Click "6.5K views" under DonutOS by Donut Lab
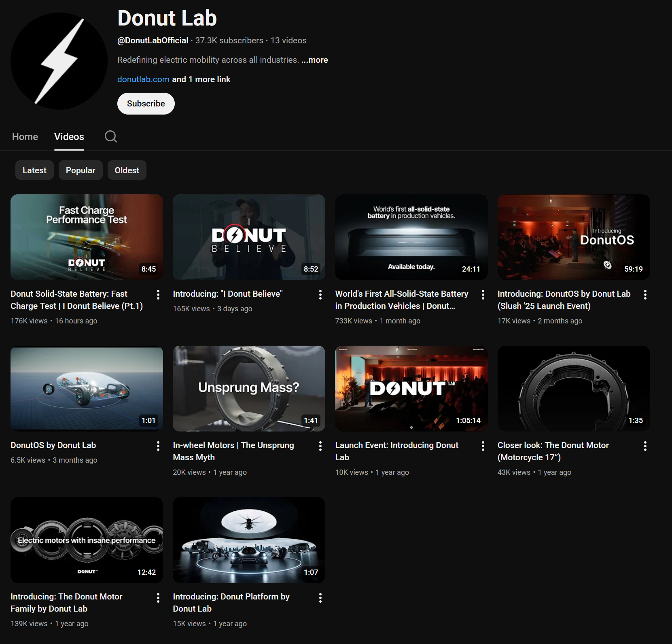The image size is (672, 644). [28, 460]
